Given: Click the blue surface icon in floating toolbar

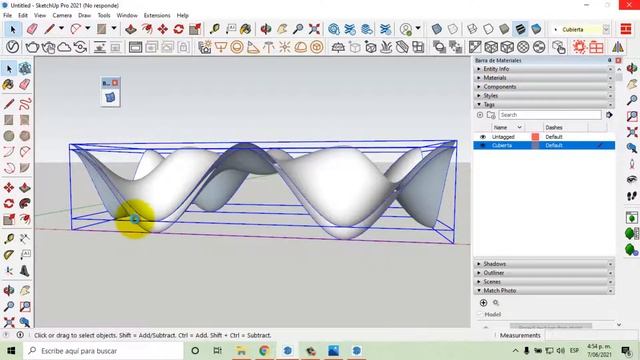Looking at the screenshot, I should tap(110, 98).
